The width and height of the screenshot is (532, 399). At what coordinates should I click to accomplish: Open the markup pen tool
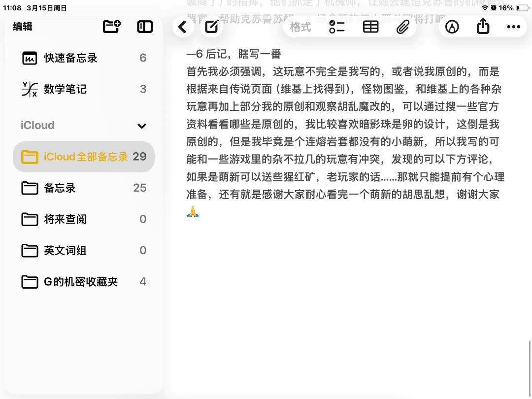[x=452, y=27]
